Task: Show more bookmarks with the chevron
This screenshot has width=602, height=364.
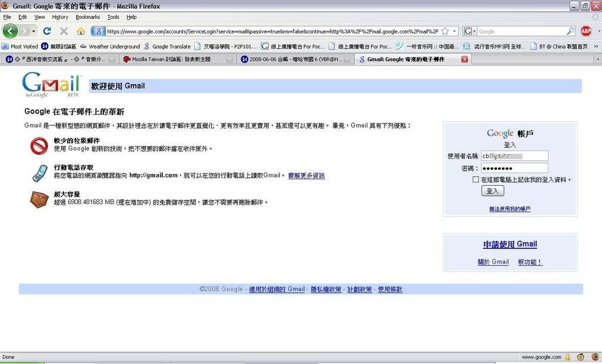Action: coord(596,46)
